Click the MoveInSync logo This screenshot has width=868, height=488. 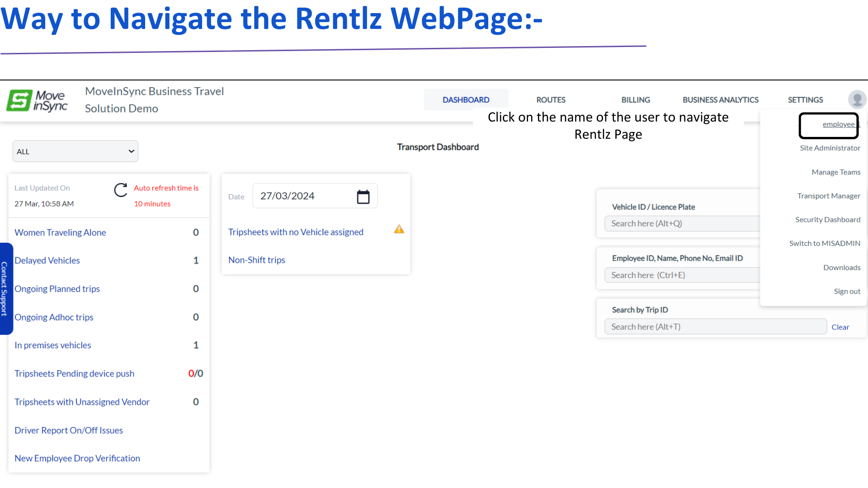(x=38, y=100)
